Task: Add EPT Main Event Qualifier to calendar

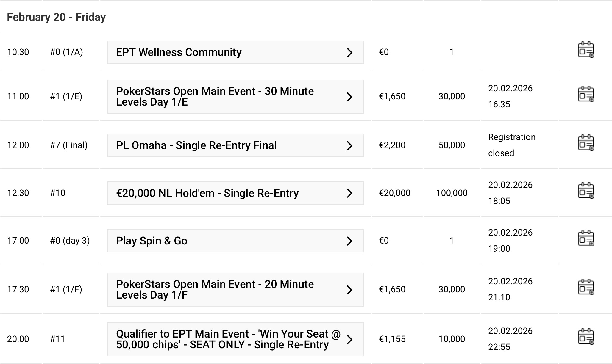Action: tap(586, 337)
